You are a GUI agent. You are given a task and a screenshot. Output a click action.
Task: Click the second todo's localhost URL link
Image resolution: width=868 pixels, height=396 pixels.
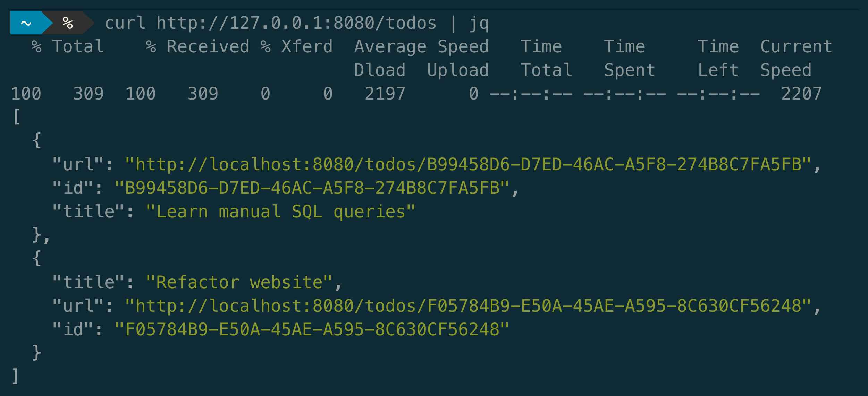pos(468,306)
